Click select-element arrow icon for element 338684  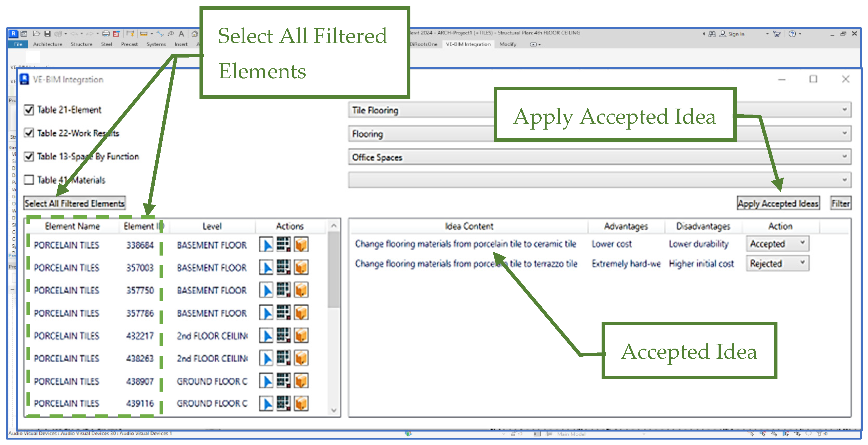pos(266,245)
